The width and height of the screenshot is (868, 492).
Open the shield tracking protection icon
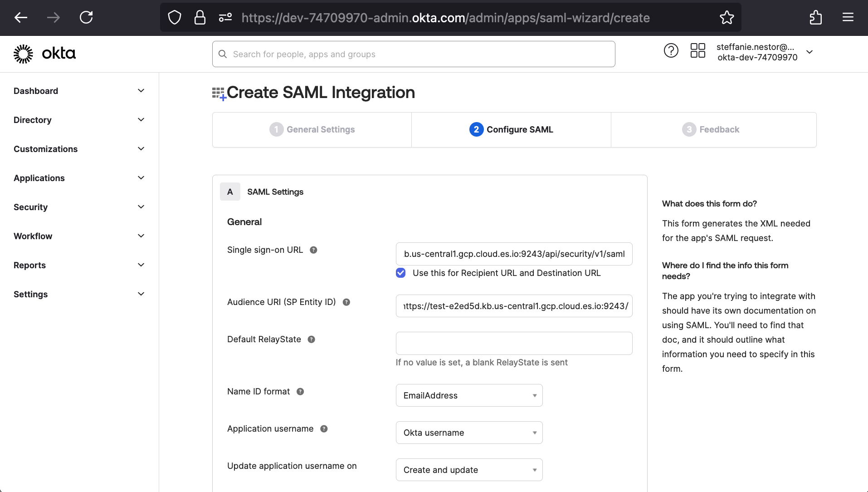coord(175,18)
